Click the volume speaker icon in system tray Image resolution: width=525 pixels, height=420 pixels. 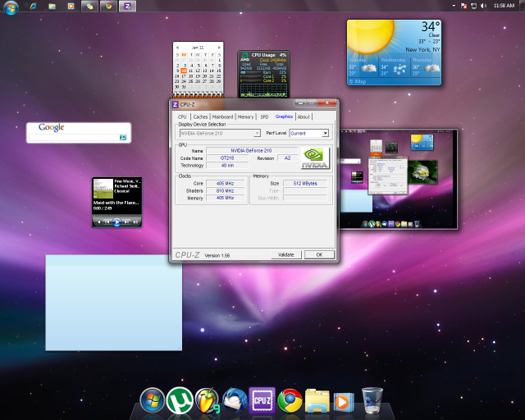point(483,6)
